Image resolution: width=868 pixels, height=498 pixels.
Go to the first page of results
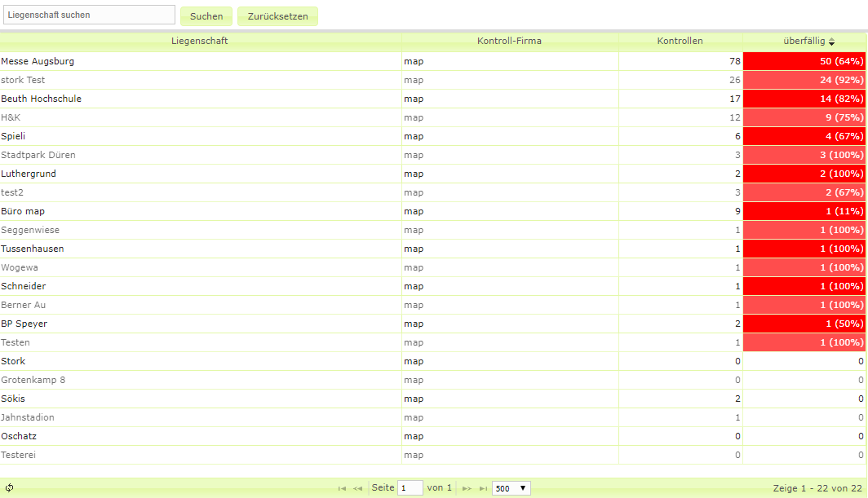[342, 488]
